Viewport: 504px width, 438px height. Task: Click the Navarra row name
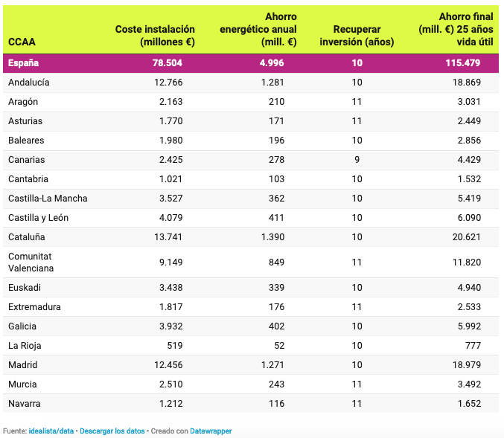click(x=25, y=404)
